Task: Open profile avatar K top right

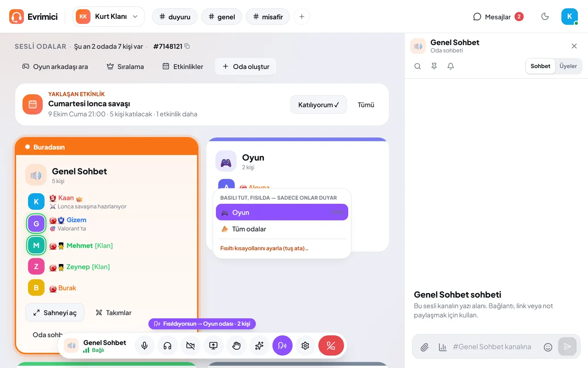Action: [x=570, y=17]
